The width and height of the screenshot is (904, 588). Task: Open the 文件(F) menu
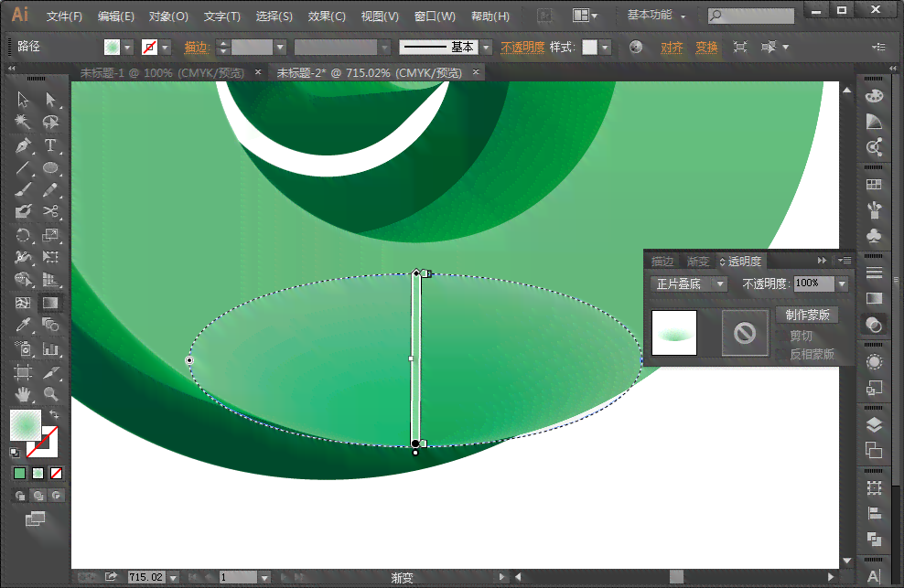pos(65,16)
